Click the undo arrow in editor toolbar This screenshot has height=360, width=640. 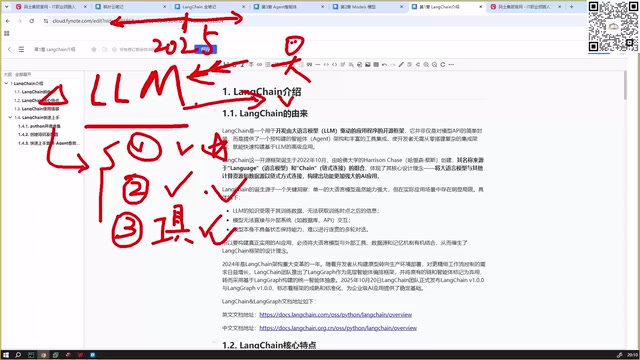click(384, 64)
